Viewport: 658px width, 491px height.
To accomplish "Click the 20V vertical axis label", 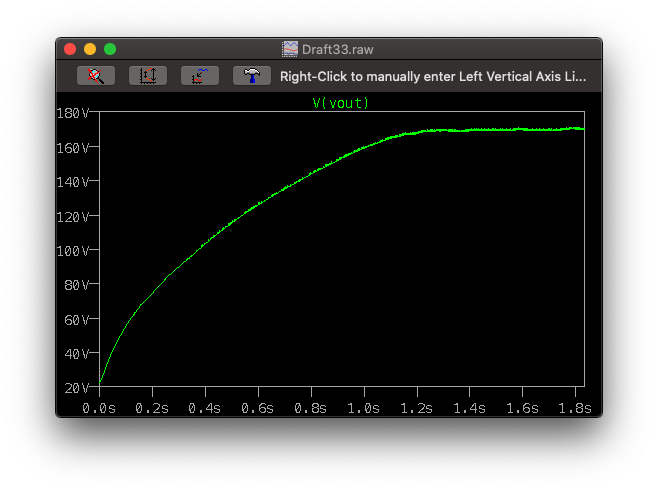I will point(77,388).
